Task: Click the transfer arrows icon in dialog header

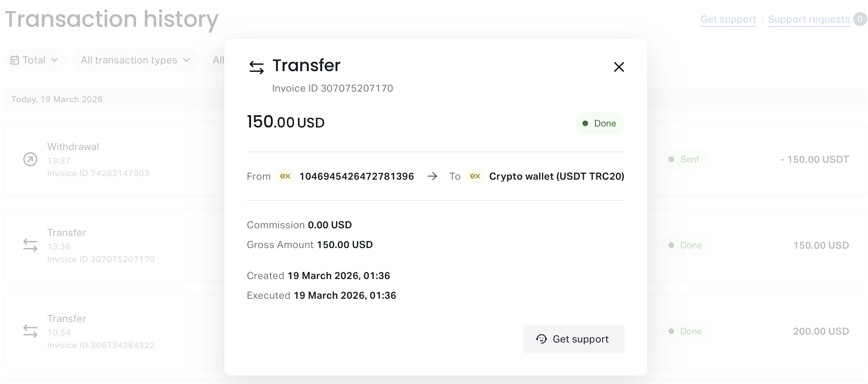Action: tap(256, 67)
